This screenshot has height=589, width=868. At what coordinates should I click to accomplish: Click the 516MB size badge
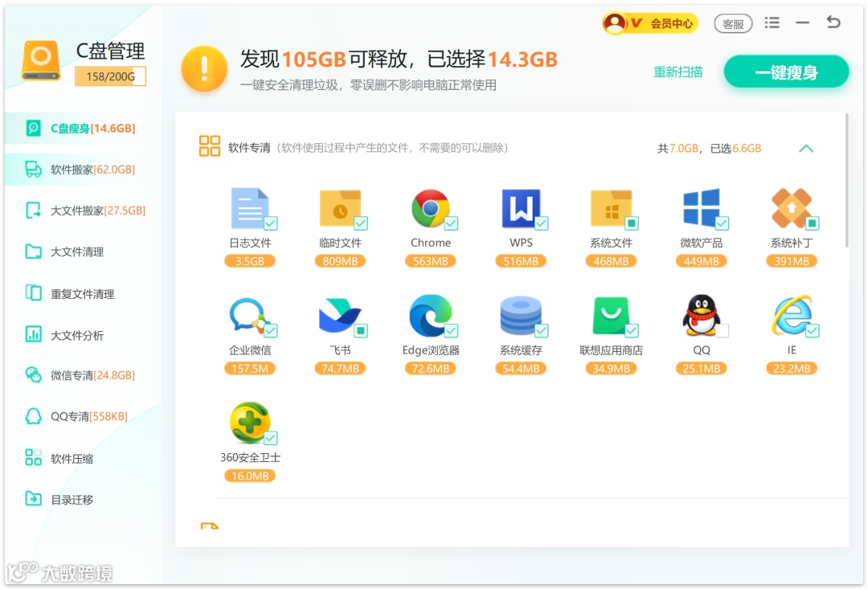pyautogui.click(x=520, y=260)
